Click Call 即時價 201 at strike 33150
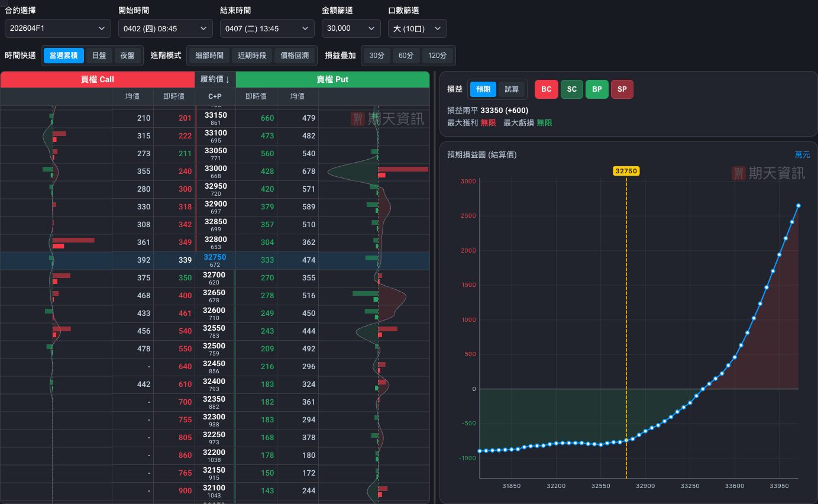This screenshot has width=818, height=504. pyautogui.click(x=185, y=118)
